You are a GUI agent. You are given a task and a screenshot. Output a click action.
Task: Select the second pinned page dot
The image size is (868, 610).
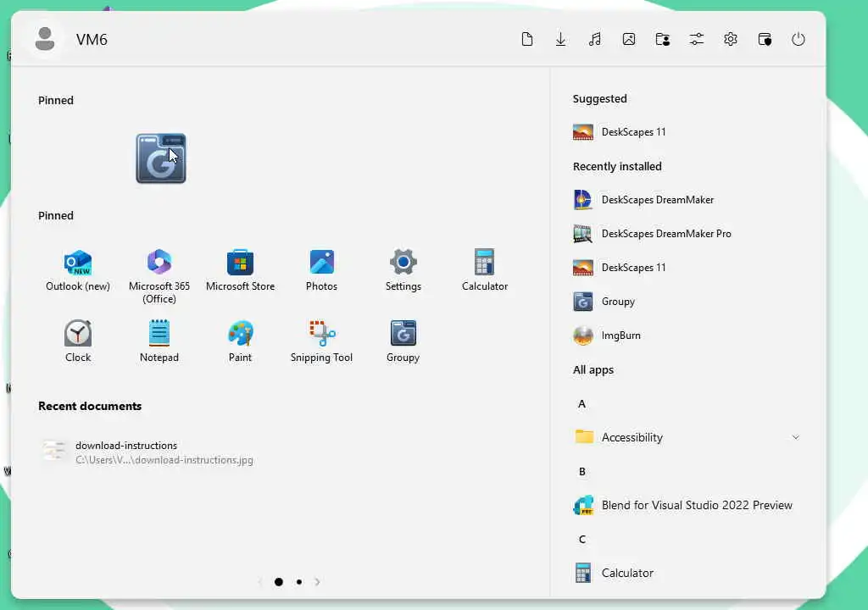coord(299,582)
